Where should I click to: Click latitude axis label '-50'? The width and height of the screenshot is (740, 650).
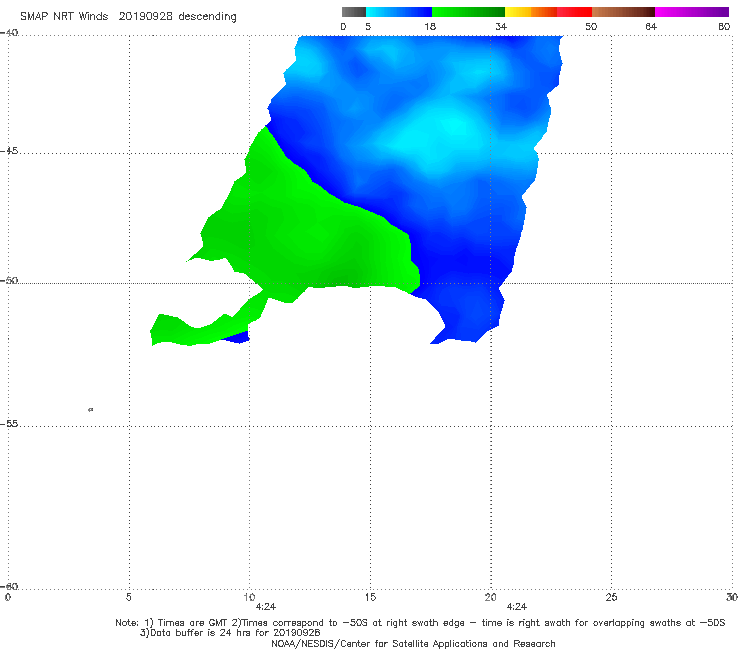(9, 280)
